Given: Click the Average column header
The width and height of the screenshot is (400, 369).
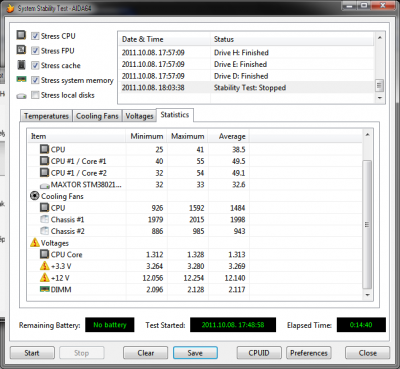Looking at the screenshot, I should pos(229,136).
